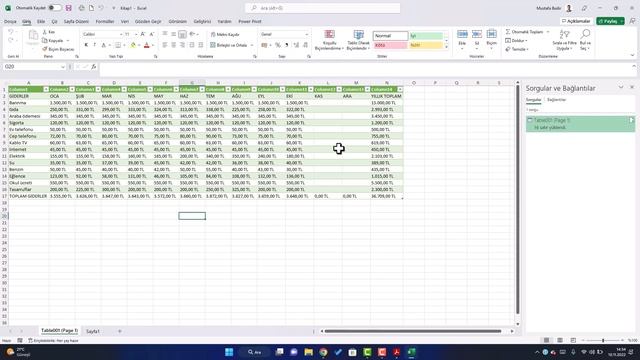The height and width of the screenshot is (360, 640).
Task: Click the save icon in the title bar
Action: tap(69, 8)
